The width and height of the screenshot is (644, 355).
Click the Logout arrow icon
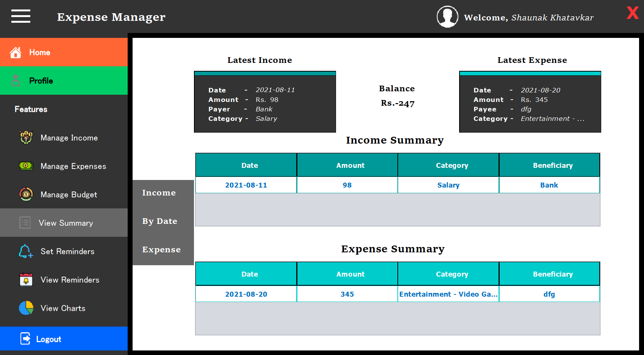tap(25, 339)
